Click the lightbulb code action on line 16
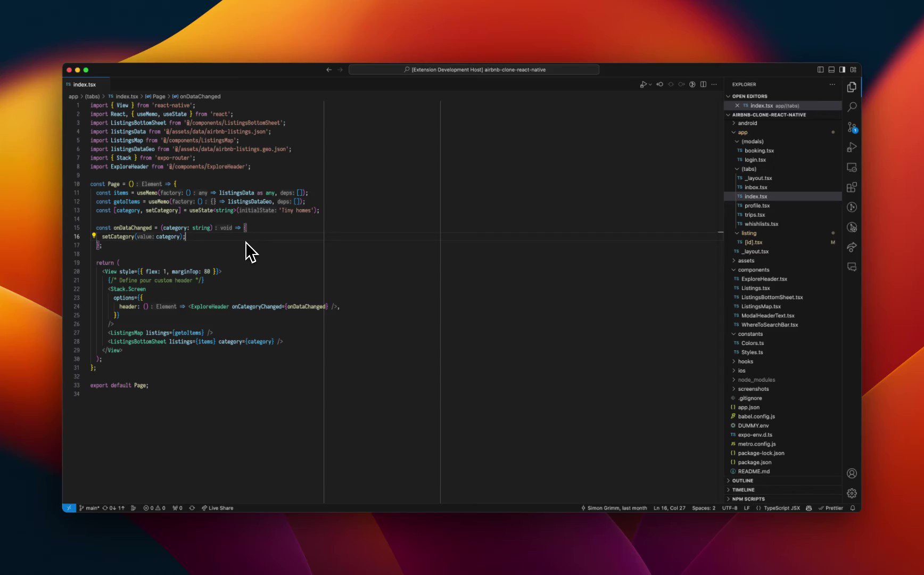 94,236
